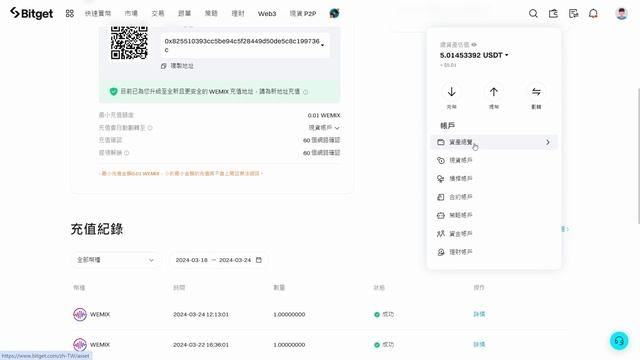This screenshot has width=640, height=360.
Task: Click info icon beside withdrawal unlock label
Action: point(127,153)
